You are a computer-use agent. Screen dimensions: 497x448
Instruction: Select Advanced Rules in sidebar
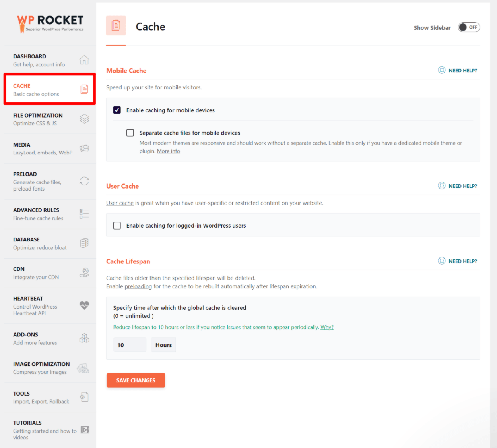[x=50, y=214]
